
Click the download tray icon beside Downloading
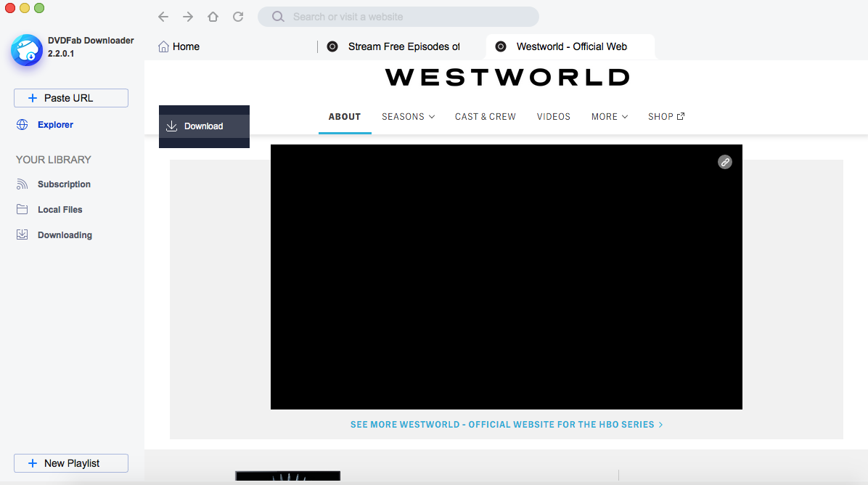pyautogui.click(x=22, y=235)
